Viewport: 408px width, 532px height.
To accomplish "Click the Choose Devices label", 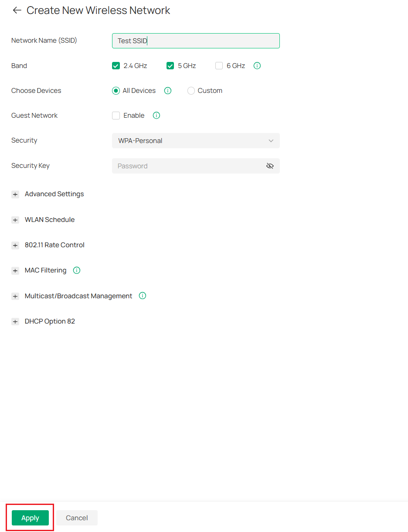I will tap(36, 91).
